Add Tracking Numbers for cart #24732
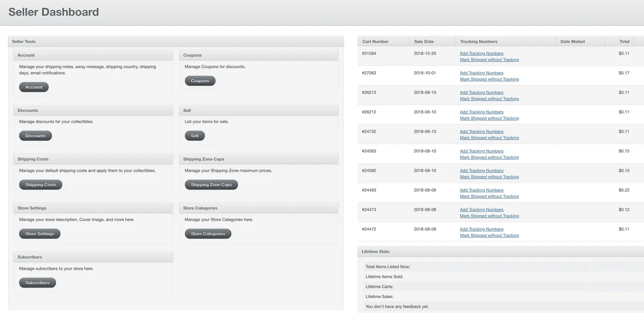Image resolution: width=644 pixels, height=313 pixels. [481, 131]
